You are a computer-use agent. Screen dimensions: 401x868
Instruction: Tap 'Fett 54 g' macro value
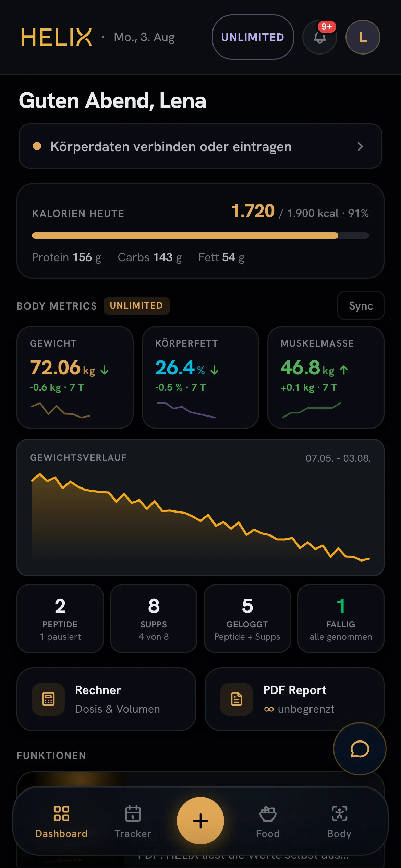click(x=221, y=257)
